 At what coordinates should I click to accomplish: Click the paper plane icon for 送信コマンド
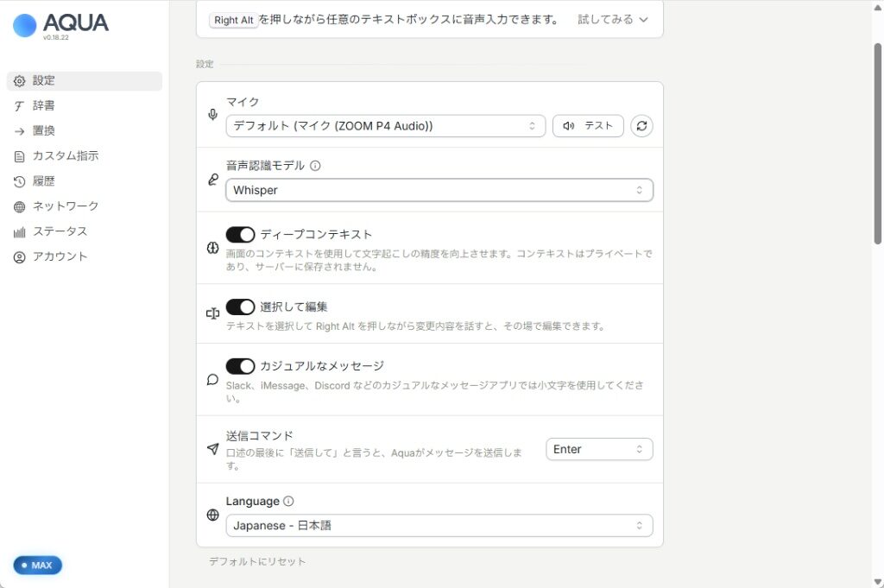tap(212, 449)
